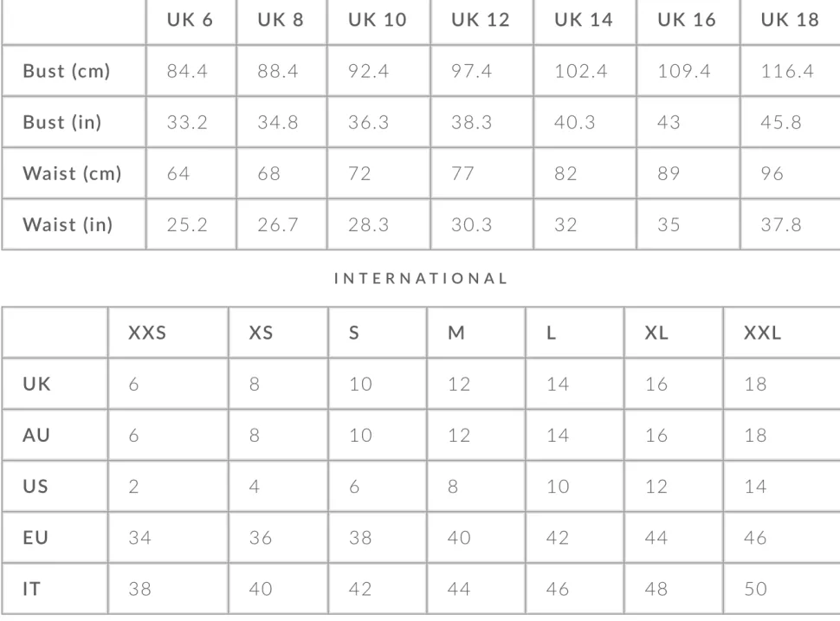Select the UK 18 column header

pyautogui.click(x=791, y=21)
